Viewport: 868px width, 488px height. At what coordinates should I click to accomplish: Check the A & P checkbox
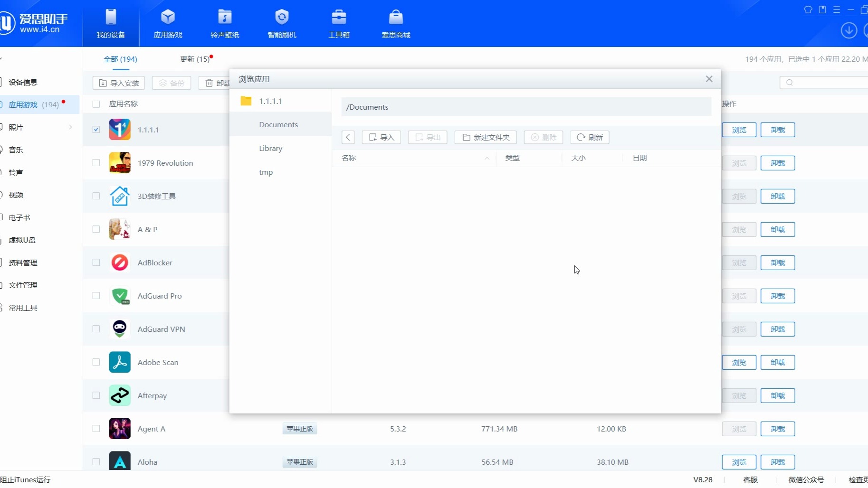[x=96, y=229]
